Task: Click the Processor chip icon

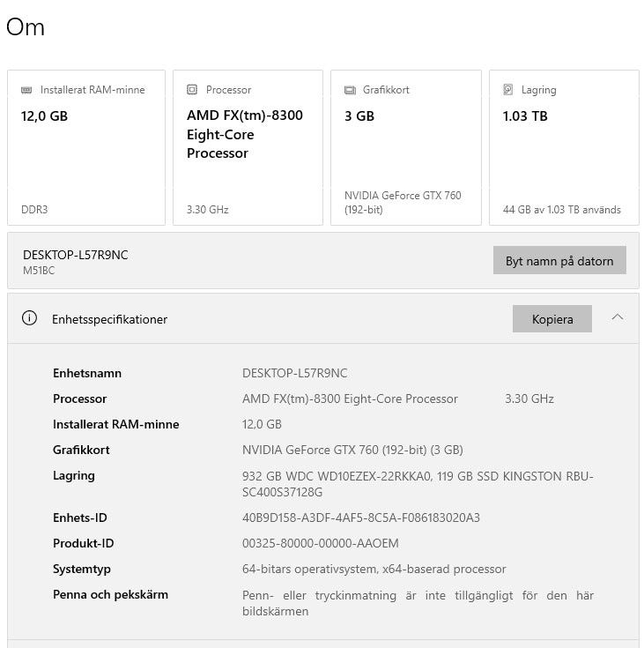Action: point(192,90)
